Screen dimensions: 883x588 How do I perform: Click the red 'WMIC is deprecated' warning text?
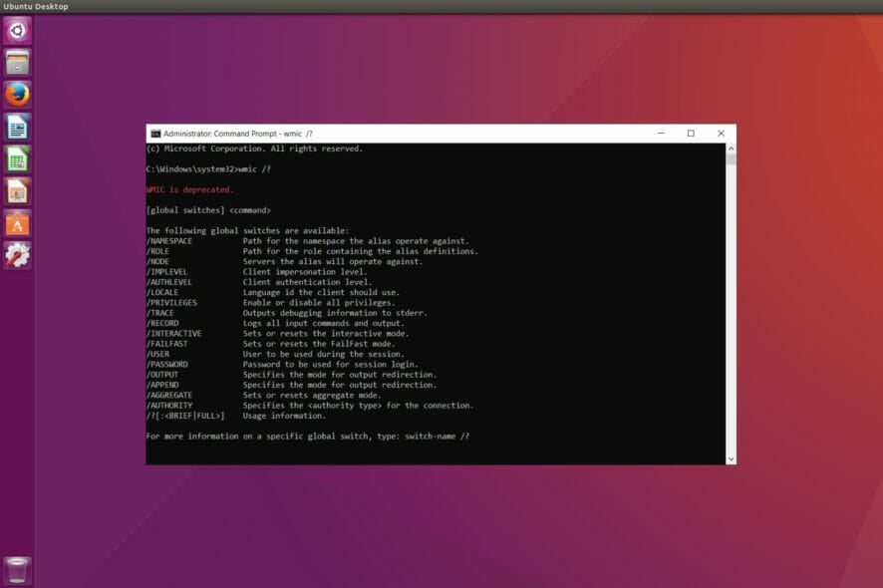(x=189, y=189)
